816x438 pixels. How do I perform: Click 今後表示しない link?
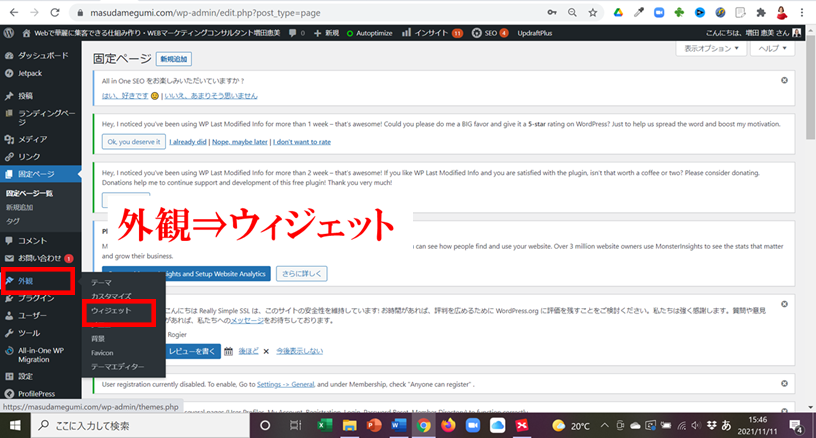[299, 351]
